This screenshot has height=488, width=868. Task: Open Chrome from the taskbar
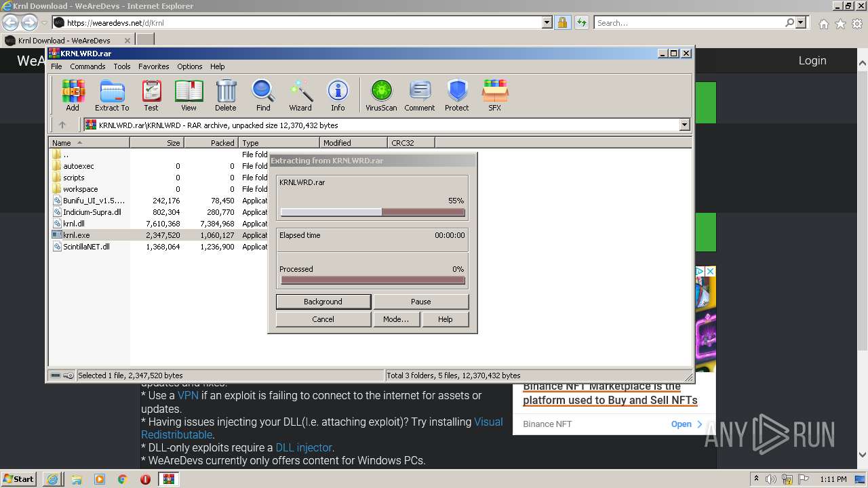tap(122, 479)
